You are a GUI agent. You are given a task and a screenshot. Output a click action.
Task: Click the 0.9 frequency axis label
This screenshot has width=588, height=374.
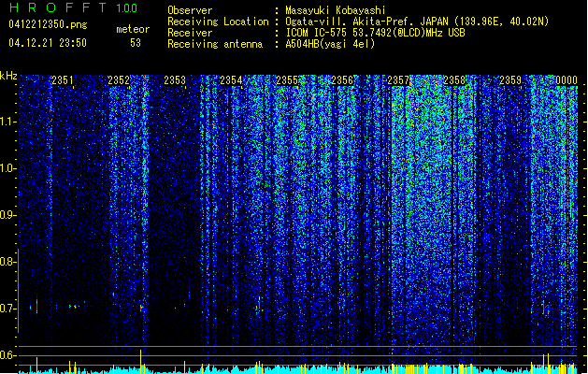tap(7, 215)
